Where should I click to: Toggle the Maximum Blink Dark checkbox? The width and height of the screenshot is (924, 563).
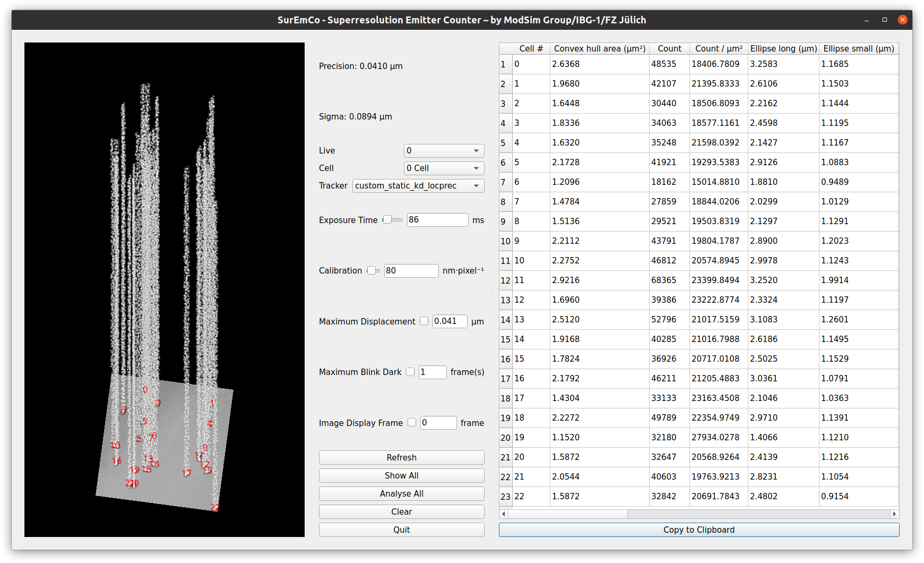(410, 372)
